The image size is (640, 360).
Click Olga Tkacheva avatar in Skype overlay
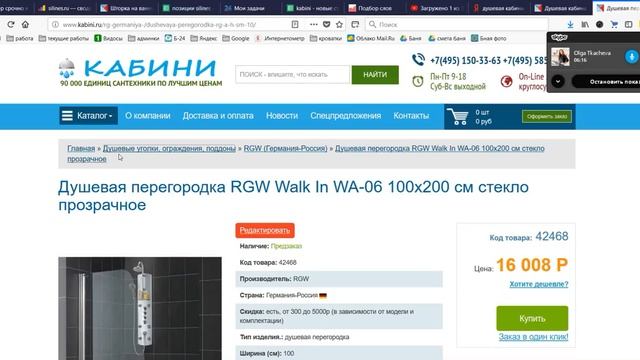(x=560, y=56)
